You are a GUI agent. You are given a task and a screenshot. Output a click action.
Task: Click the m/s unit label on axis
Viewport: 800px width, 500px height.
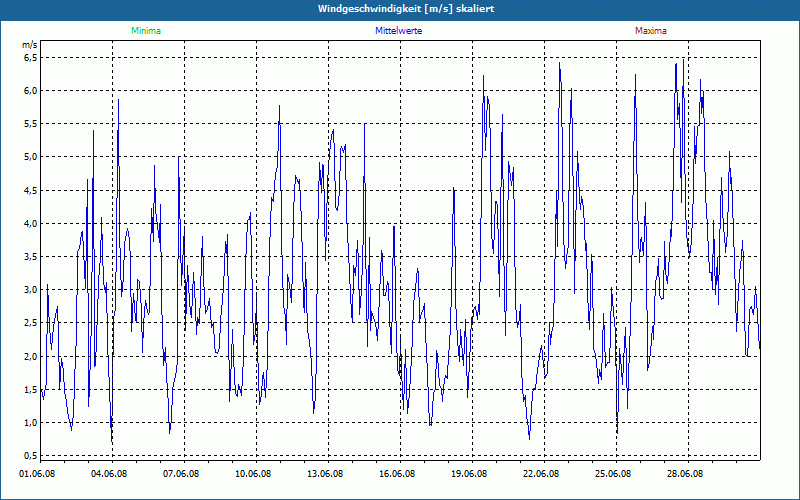pyautogui.click(x=30, y=45)
